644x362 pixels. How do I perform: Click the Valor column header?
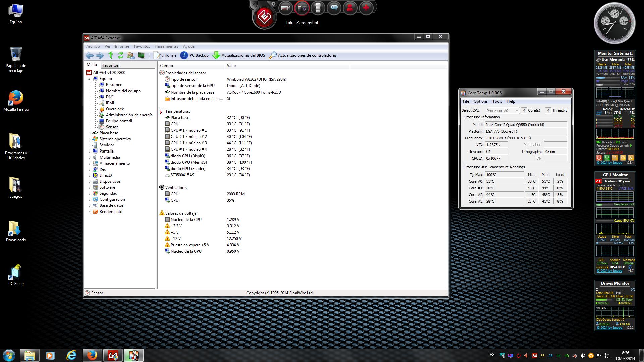click(x=231, y=66)
